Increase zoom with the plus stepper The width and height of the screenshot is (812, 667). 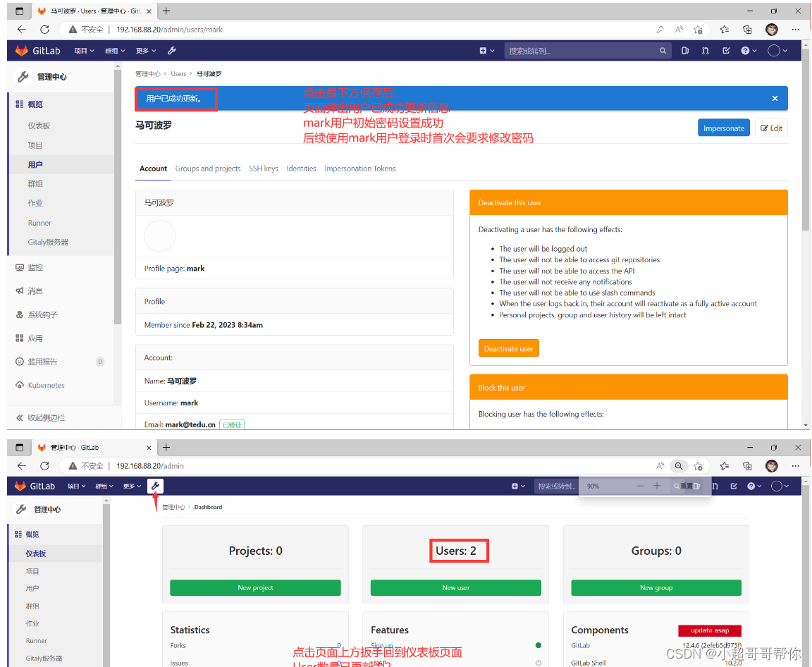[656, 485]
